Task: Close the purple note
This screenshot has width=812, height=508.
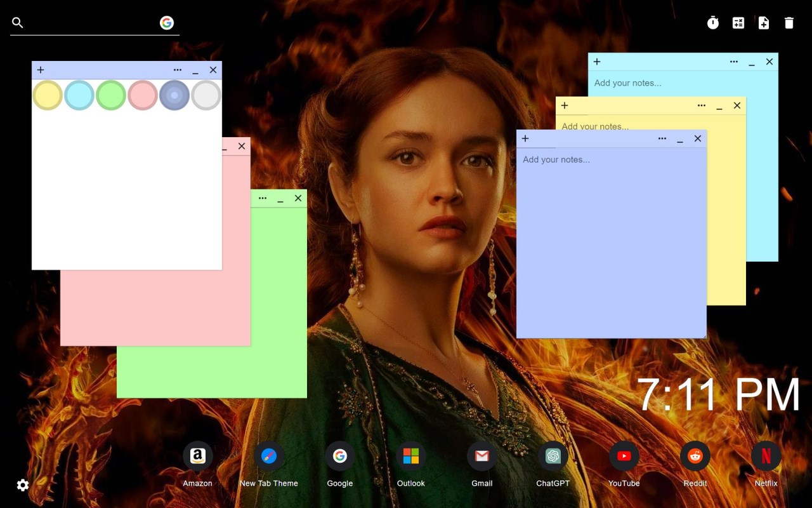Action: [698, 138]
